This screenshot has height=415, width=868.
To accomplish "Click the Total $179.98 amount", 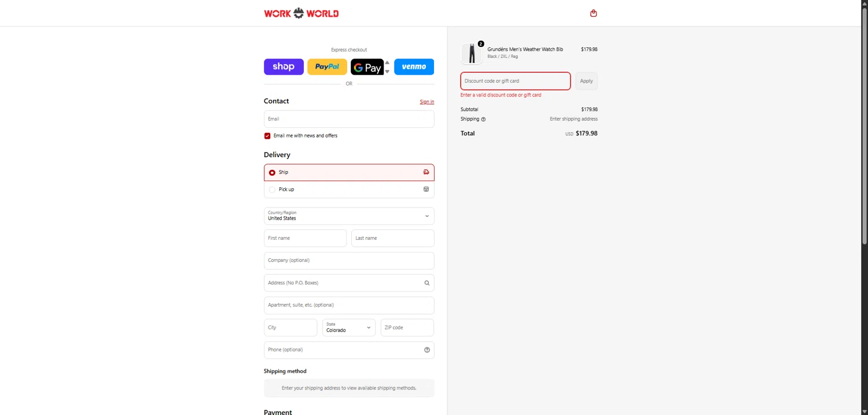I will point(587,134).
